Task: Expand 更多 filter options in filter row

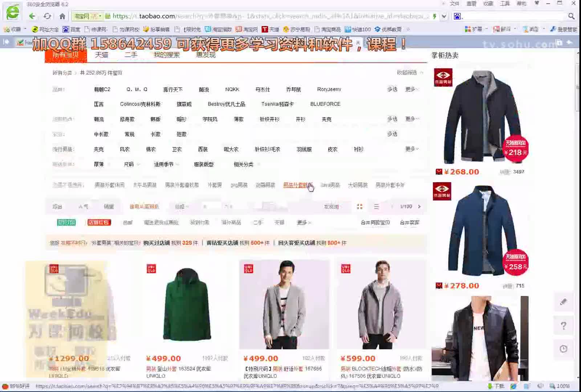Action: click(304, 222)
